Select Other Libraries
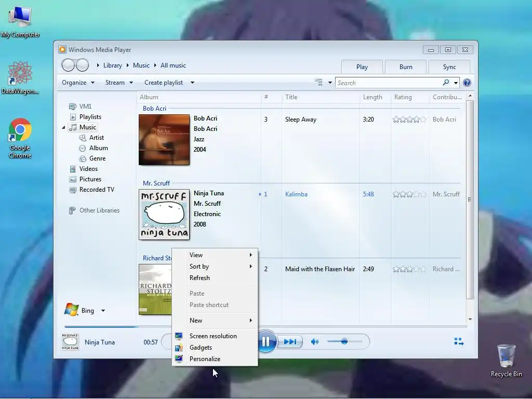This screenshot has height=399, width=532. 94,210
